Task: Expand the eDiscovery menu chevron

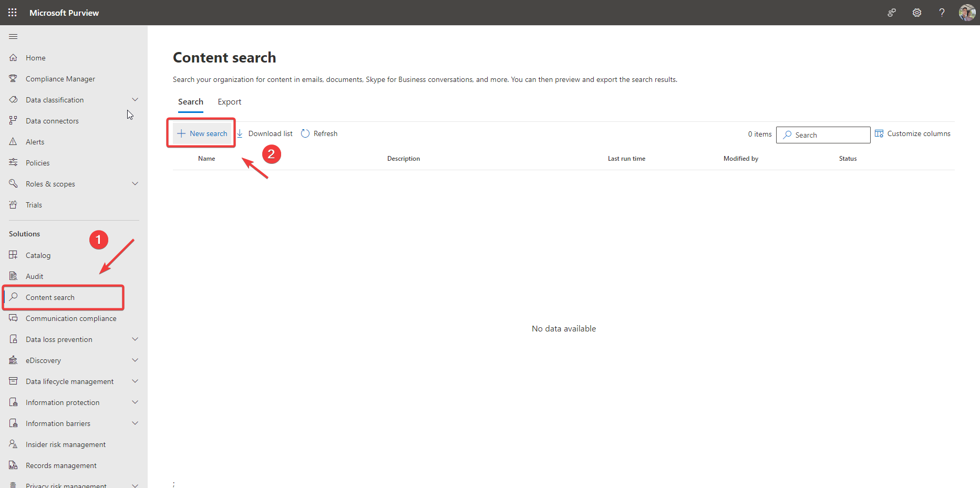Action: pos(135,360)
